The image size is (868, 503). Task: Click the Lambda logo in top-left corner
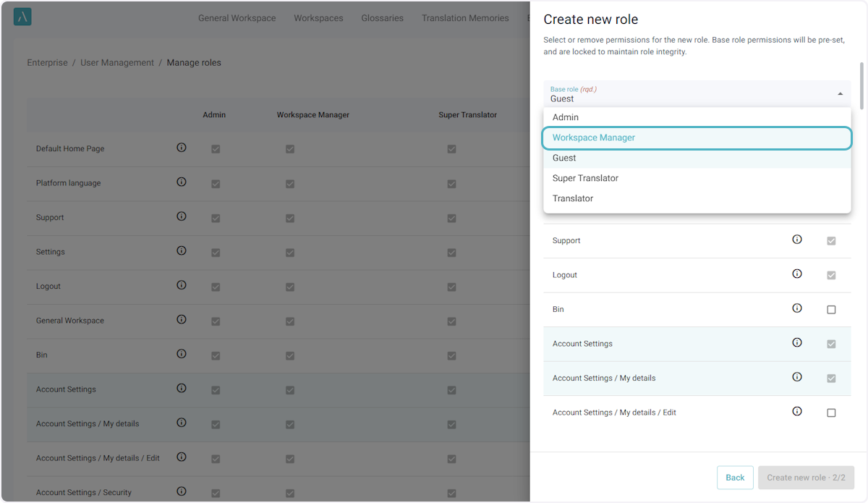tap(22, 17)
